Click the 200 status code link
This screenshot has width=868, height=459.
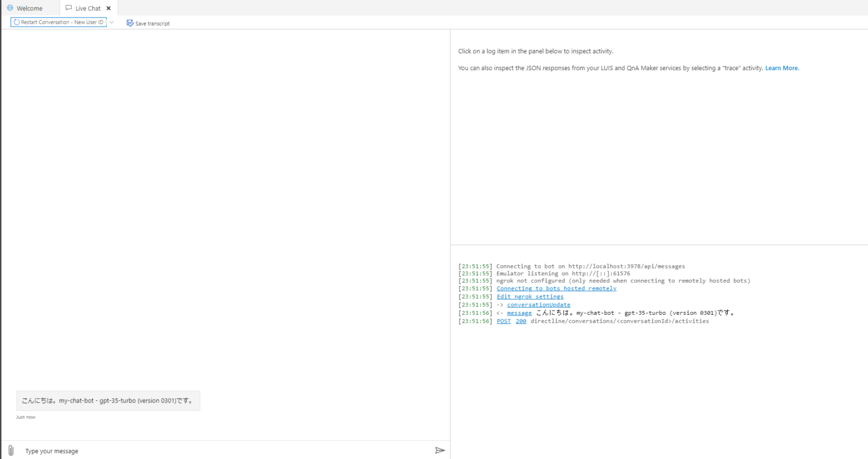pyautogui.click(x=520, y=321)
